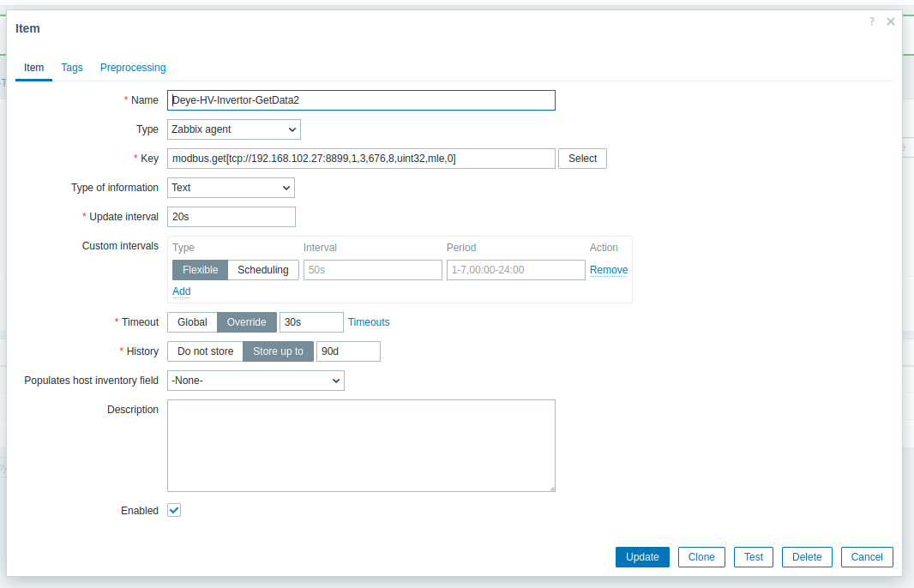Expand Type of information dropdown Text
The image size is (914, 588).
pyautogui.click(x=231, y=188)
